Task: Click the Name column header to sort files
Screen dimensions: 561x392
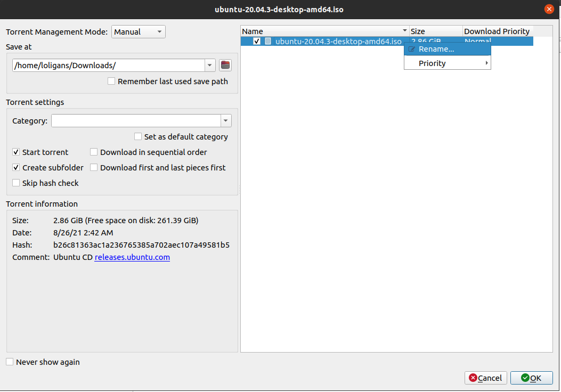Action: coord(320,31)
